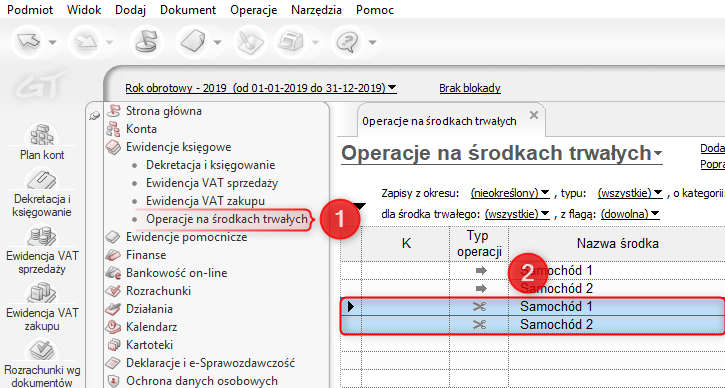Open the Rozrachunki wg dokumentów shortcut icon
The width and height of the screenshot is (725, 388).
click(x=42, y=351)
